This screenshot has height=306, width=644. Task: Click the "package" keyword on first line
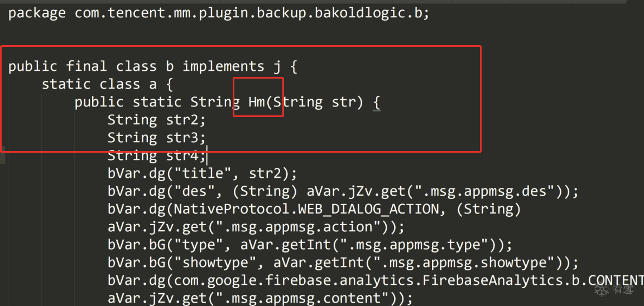coord(37,13)
